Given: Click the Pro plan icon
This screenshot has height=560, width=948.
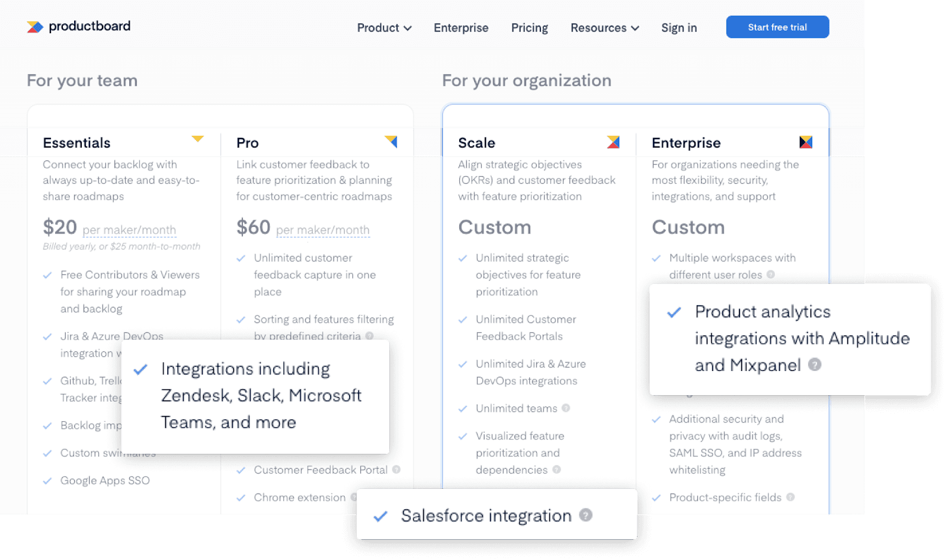Looking at the screenshot, I should 391,142.
